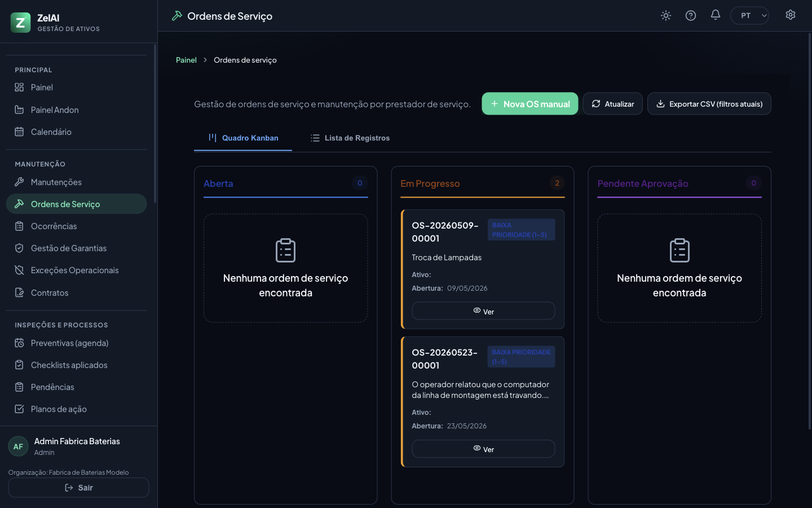Screen dimensions: 812x508
Task: Click the hammer icon beside page title
Action: (177, 16)
